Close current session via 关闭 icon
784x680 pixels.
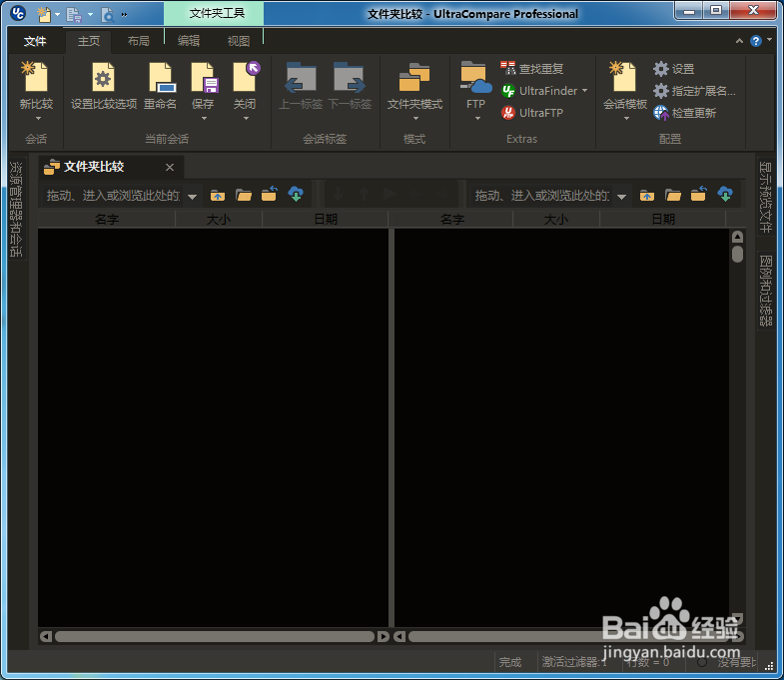pyautogui.click(x=245, y=78)
